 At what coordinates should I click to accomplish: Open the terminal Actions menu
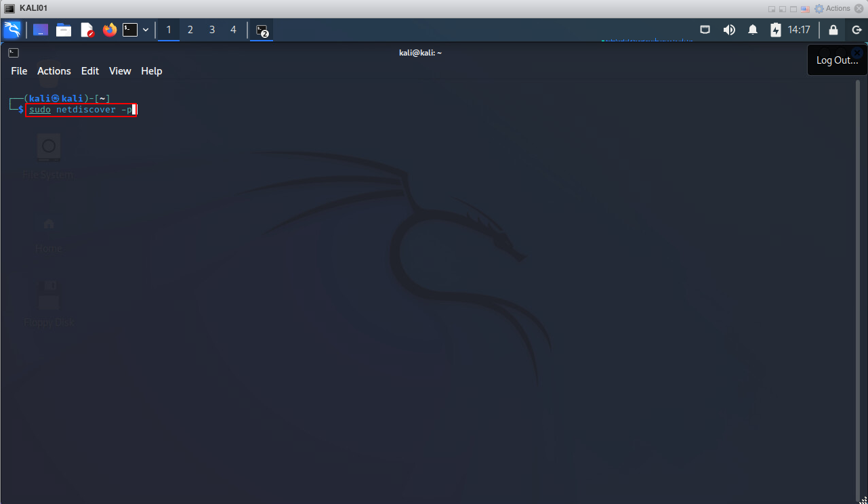point(54,71)
